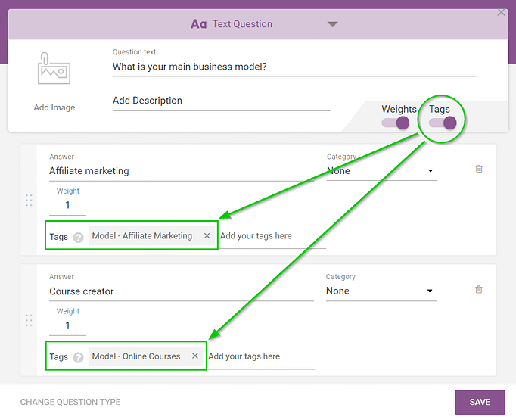
Task: Disable the Weights toggle
Action: point(396,123)
